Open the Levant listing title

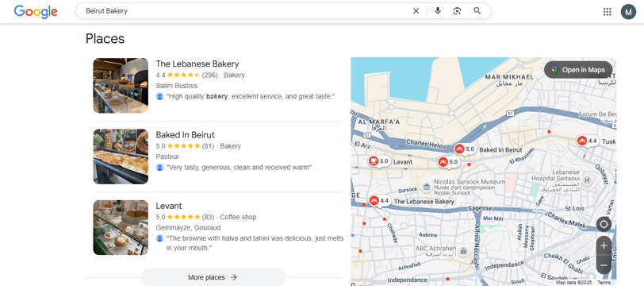[x=169, y=206]
